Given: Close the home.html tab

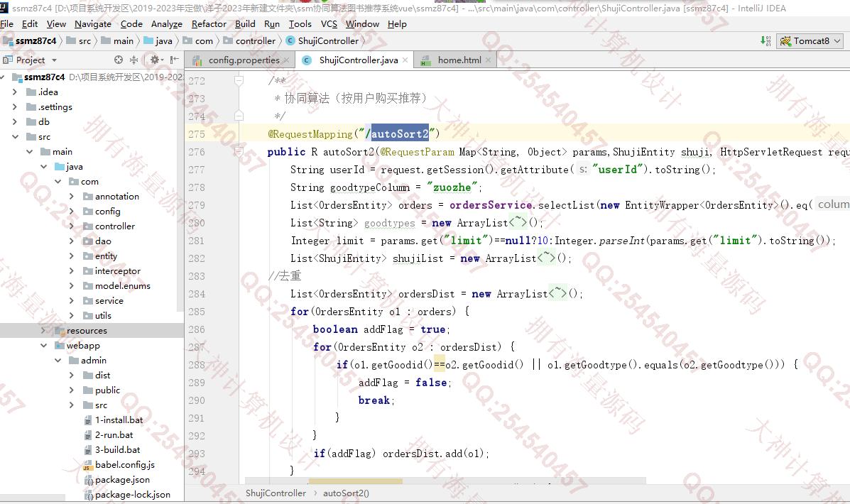Looking at the screenshot, I should [x=488, y=60].
